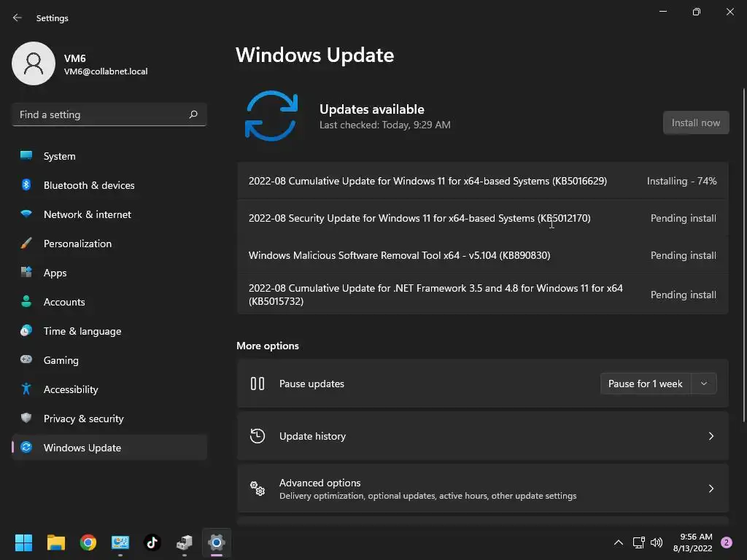Open Advanced options
Screen dimensions: 747x560
tap(483, 489)
